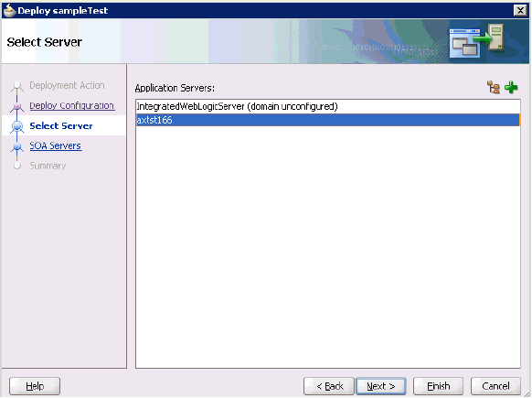Image resolution: width=532 pixels, height=398 pixels.
Task: Click the Finish button
Action: click(x=439, y=386)
